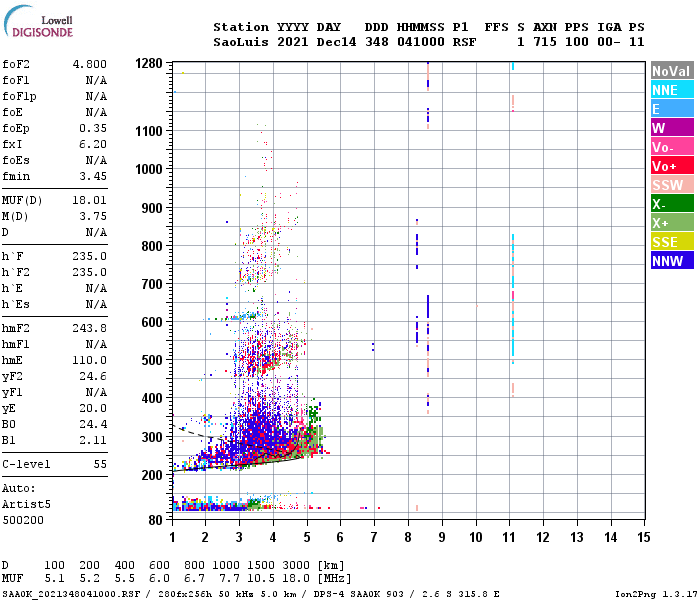The width and height of the screenshot is (700, 600).
Task: Click the h`F2 value 235.0
Action: (90, 273)
